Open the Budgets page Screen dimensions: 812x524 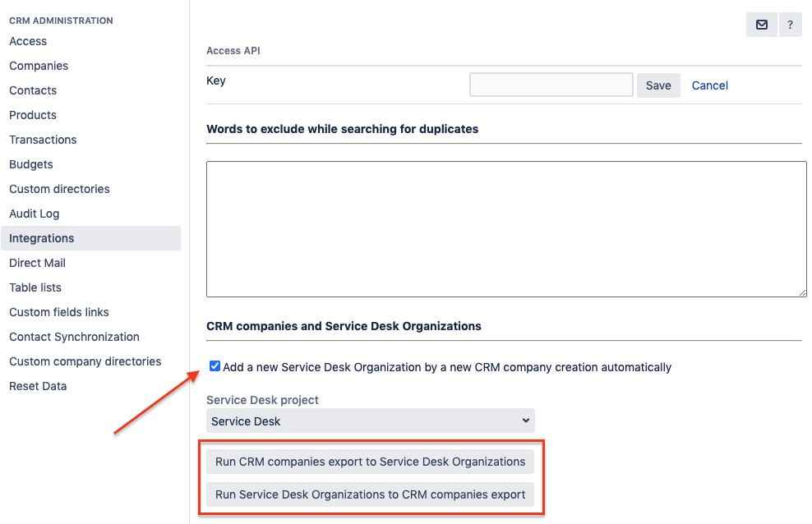[31, 164]
